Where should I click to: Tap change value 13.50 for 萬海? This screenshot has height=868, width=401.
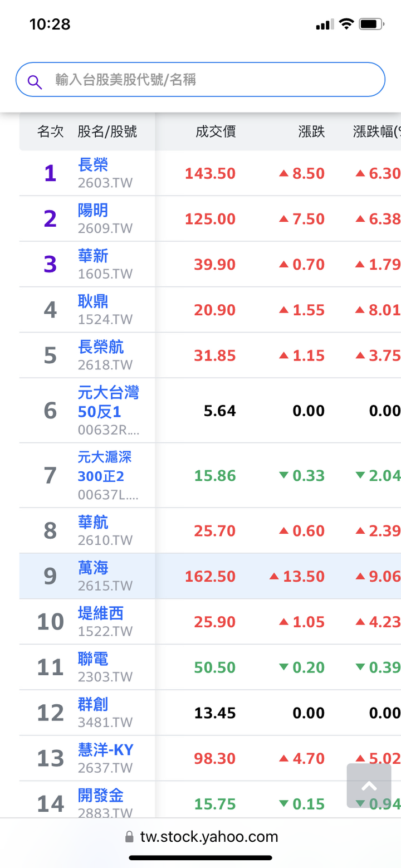304,577
